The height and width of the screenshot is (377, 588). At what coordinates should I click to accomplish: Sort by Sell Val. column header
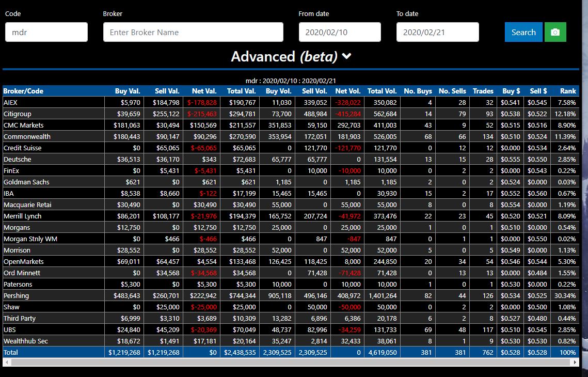point(167,91)
